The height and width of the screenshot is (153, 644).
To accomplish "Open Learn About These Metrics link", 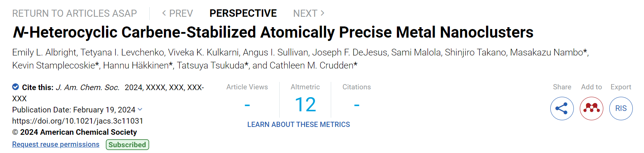I will [x=299, y=124].
